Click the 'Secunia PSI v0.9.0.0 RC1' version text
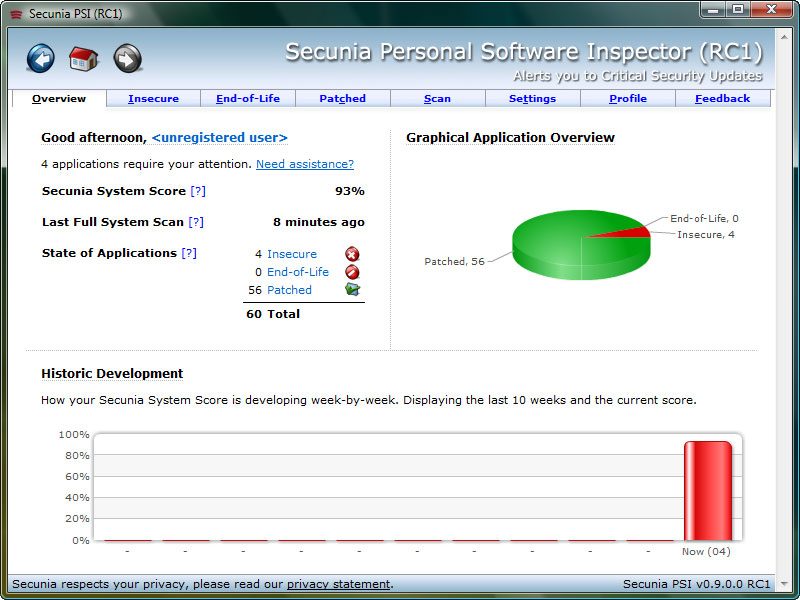Viewport: 800px width, 600px height. point(696,584)
